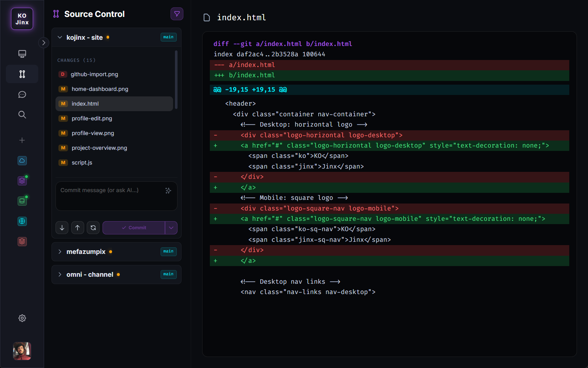Click the changes list scrollbar
The height and width of the screenshot is (368, 588).
coord(176,80)
